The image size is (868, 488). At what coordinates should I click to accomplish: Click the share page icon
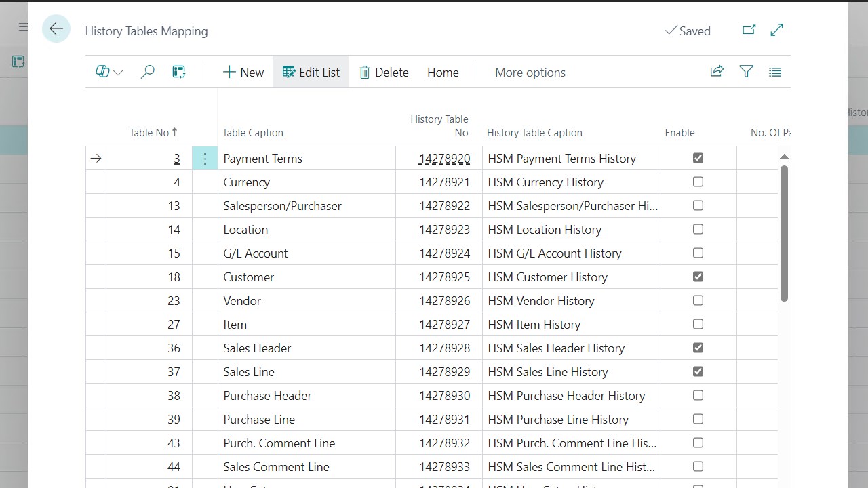(717, 72)
